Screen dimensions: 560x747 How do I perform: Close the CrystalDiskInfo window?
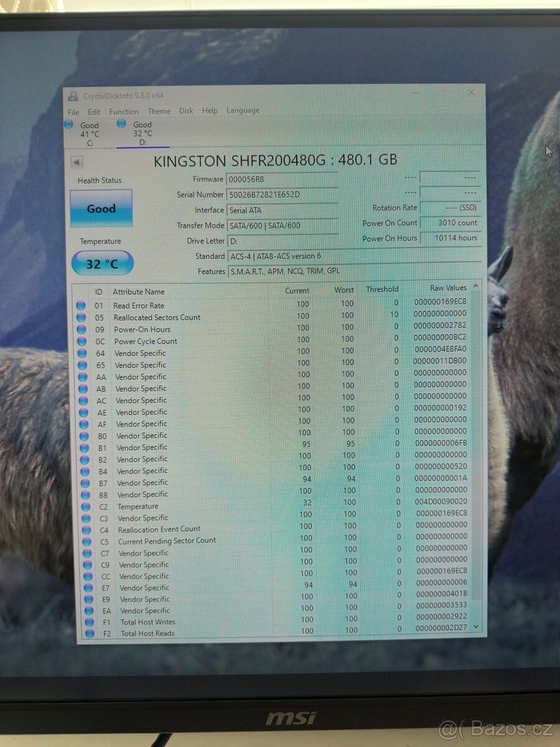click(x=471, y=92)
